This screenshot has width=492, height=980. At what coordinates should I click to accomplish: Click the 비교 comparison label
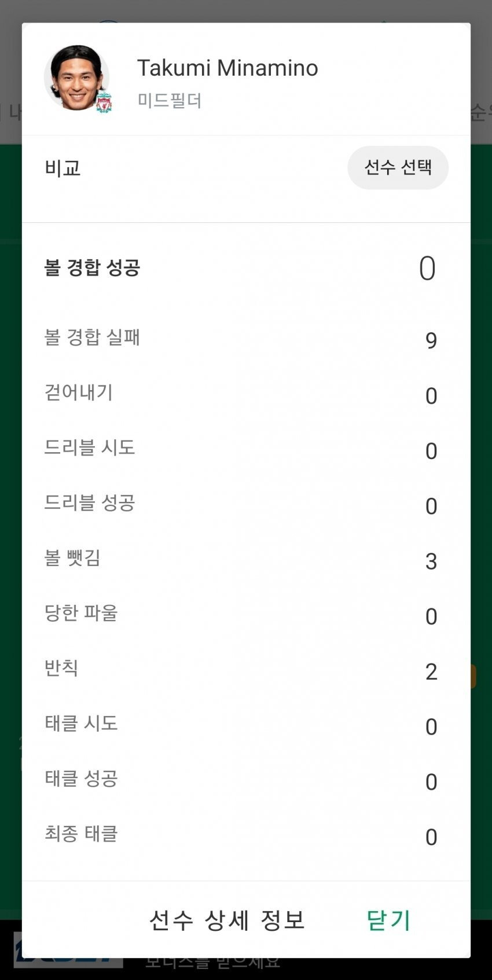click(63, 168)
